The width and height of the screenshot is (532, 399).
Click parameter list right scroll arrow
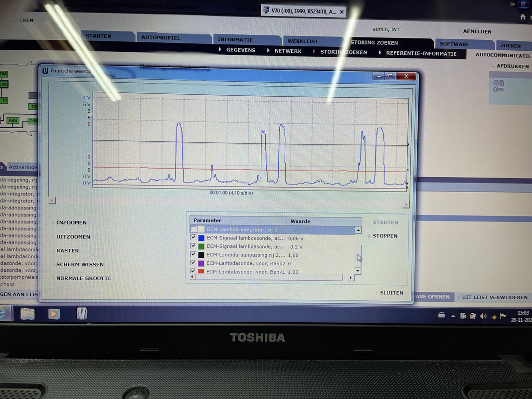[x=351, y=278]
